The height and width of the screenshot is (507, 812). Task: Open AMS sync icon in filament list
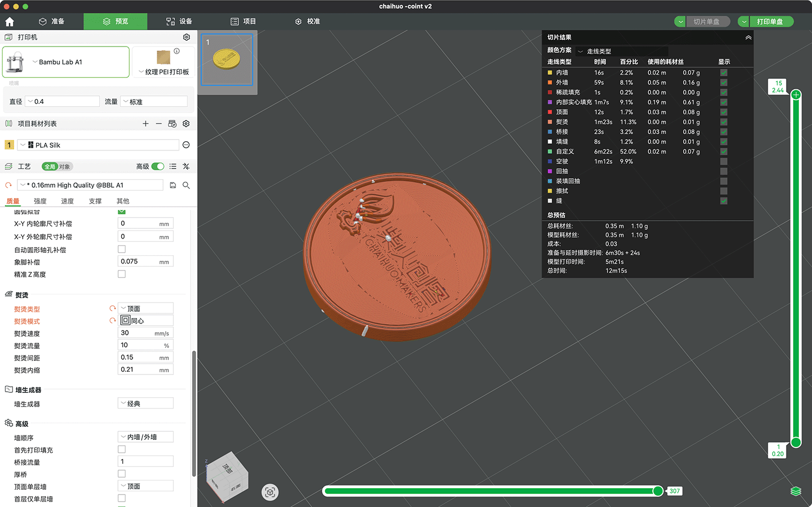coord(172,124)
